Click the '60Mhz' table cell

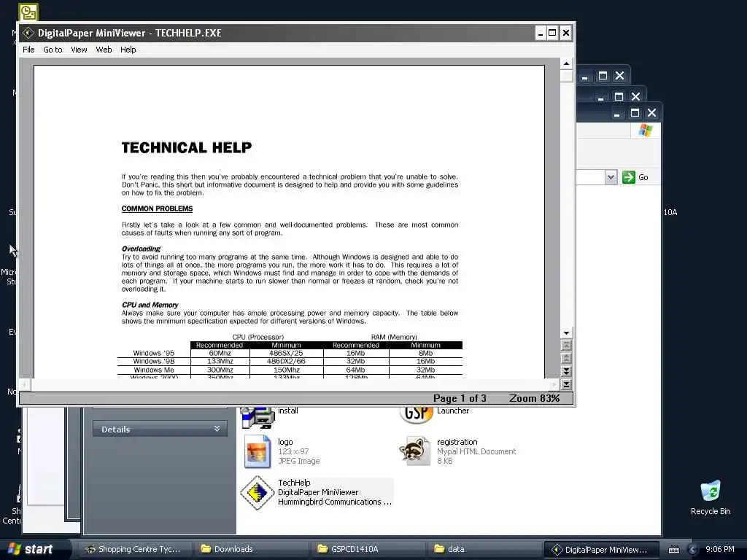220,354
